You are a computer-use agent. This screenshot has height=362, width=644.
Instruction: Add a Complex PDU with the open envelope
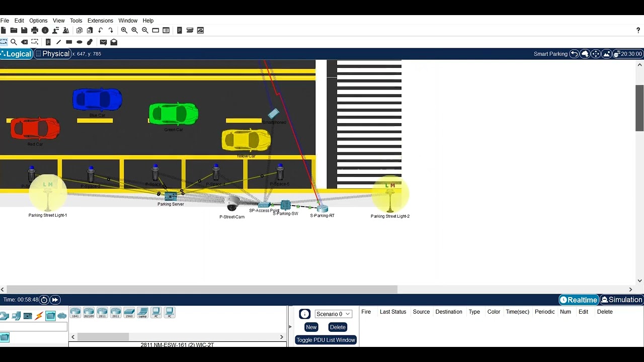(x=114, y=42)
